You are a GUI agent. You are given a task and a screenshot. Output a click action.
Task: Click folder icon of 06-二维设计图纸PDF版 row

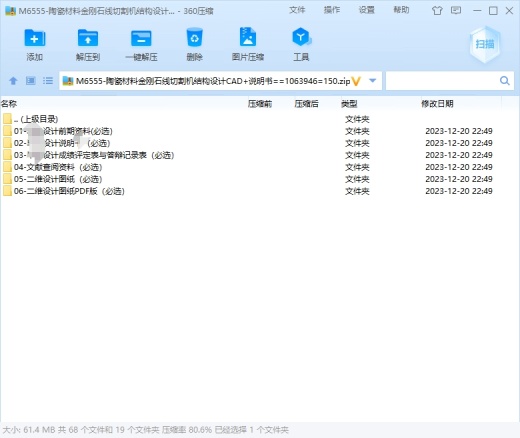coord(7,191)
